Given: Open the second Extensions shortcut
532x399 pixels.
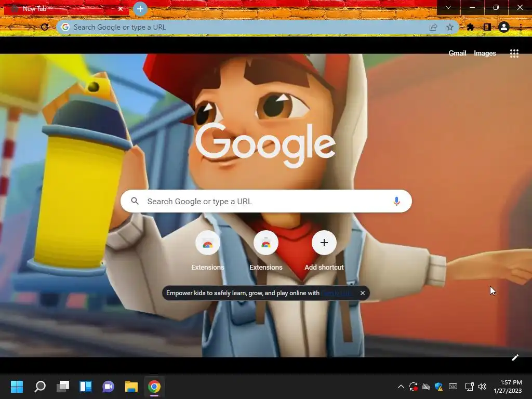Looking at the screenshot, I should (266, 250).
